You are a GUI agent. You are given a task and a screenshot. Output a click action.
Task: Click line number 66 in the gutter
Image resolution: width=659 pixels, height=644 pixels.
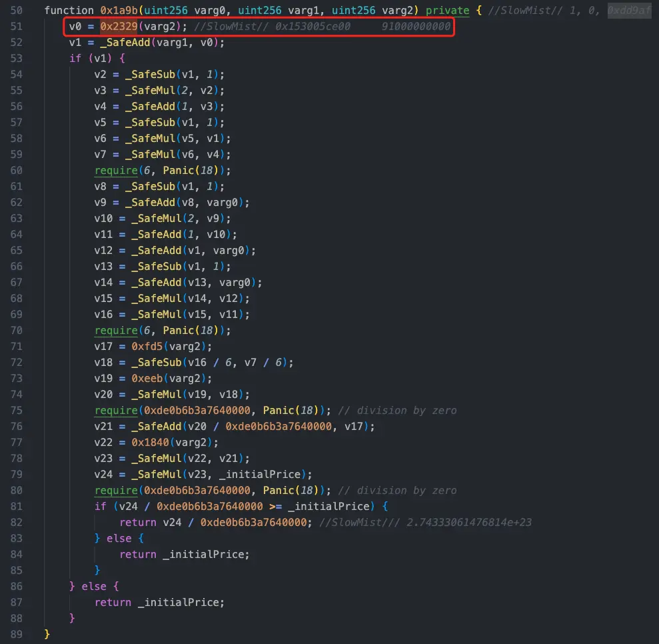[17, 266]
